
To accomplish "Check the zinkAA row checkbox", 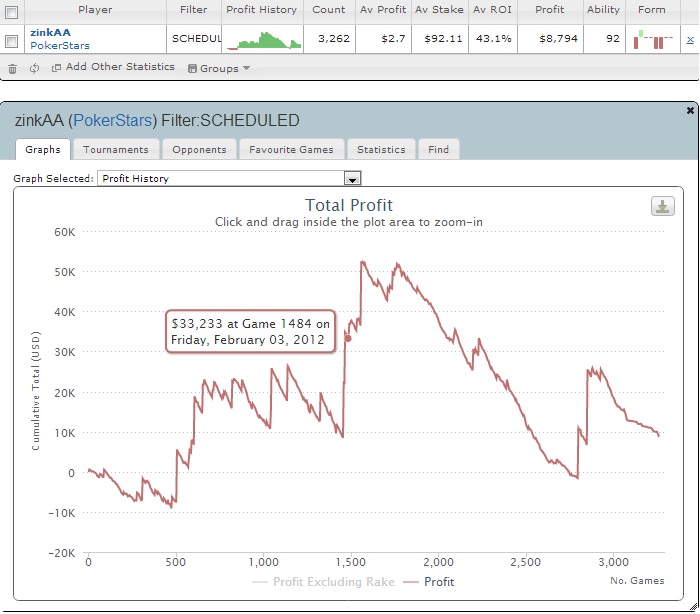I will (x=11, y=41).
